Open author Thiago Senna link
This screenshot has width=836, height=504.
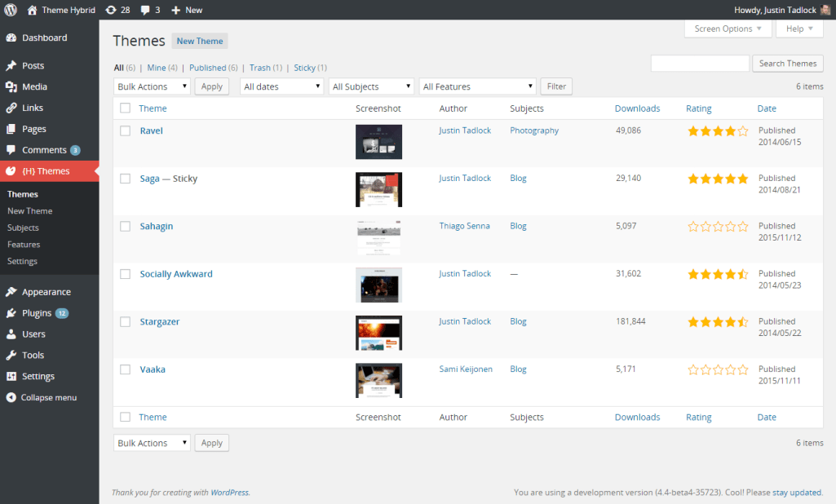pyautogui.click(x=464, y=226)
